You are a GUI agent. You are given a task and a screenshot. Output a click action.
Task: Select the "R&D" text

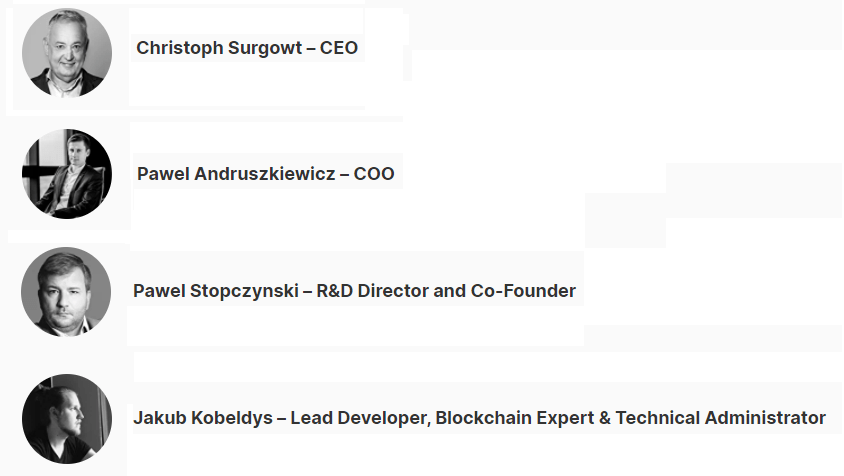click(x=334, y=291)
